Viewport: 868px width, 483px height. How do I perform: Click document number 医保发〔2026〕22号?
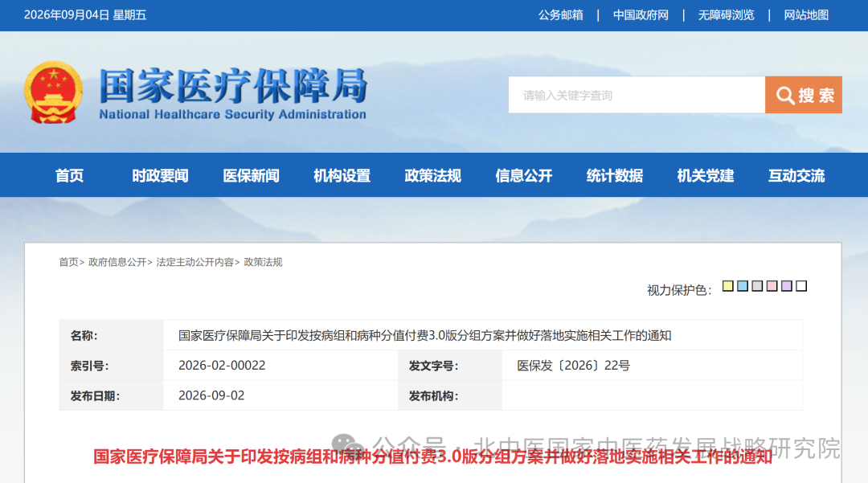point(573,366)
